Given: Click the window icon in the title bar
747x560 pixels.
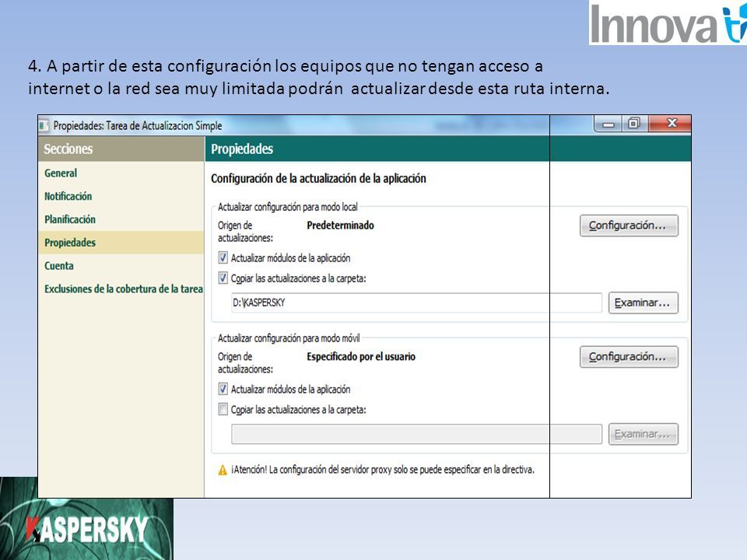Looking at the screenshot, I should click(x=44, y=126).
